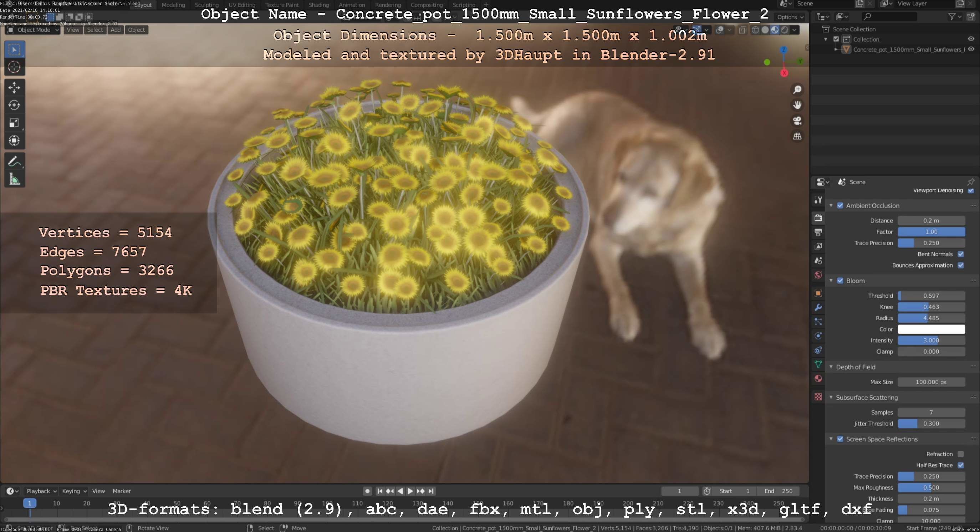Open the Object Data green triangle tab
The height and width of the screenshot is (532, 980).
[818, 364]
